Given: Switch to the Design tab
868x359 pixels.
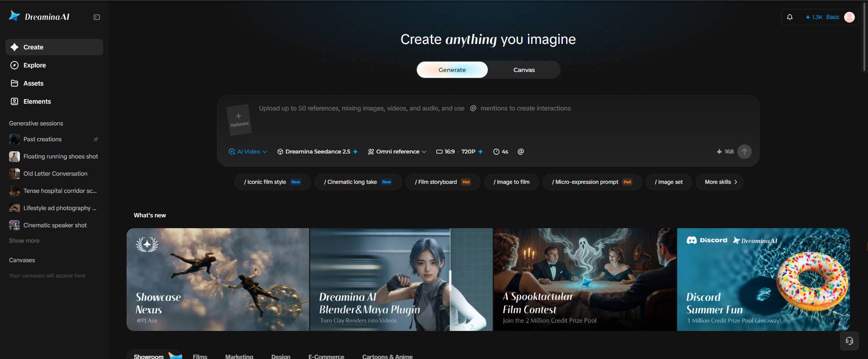Looking at the screenshot, I should pos(281,357).
